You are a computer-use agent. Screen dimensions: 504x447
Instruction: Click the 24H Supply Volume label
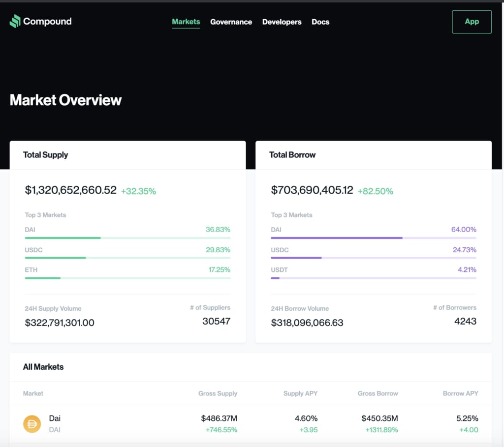click(x=53, y=309)
